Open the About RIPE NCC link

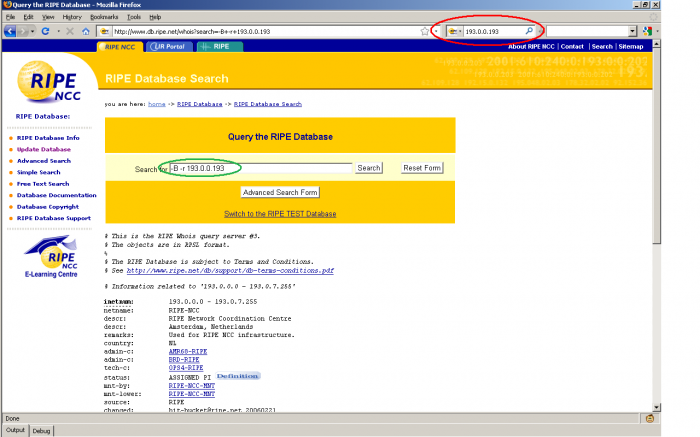pyautogui.click(x=531, y=46)
